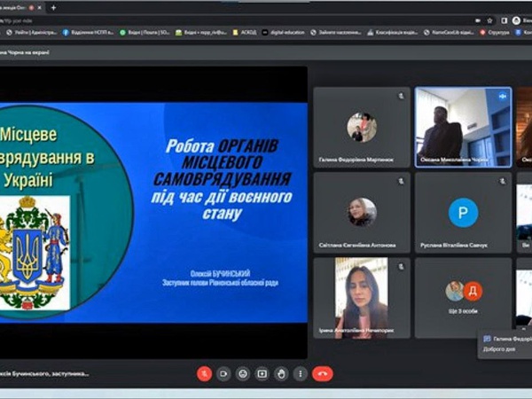The image size is (532, 399).
Task: Open the 'Структура' bookmark
Action: point(495,33)
